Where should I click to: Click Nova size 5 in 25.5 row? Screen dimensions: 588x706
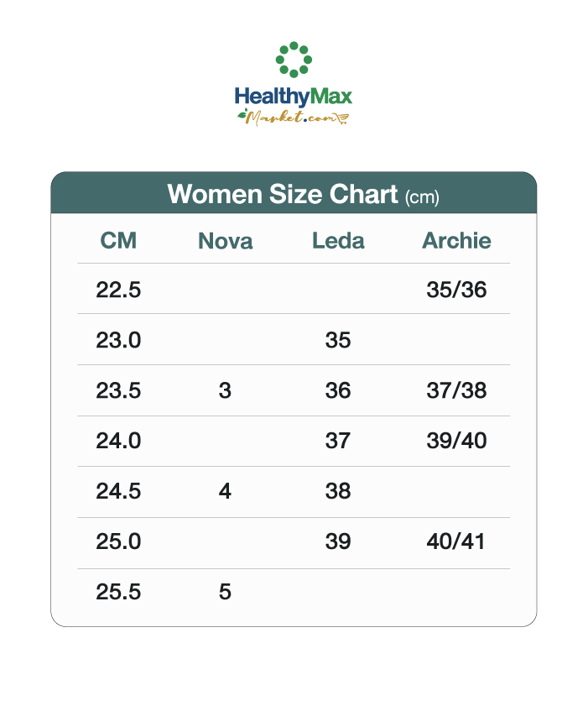click(x=225, y=592)
